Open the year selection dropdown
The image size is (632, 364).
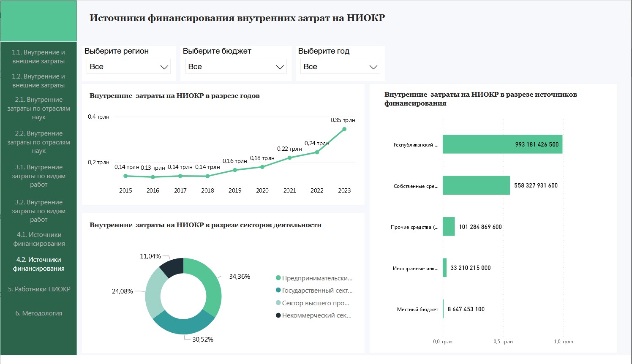click(x=340, y=67)
